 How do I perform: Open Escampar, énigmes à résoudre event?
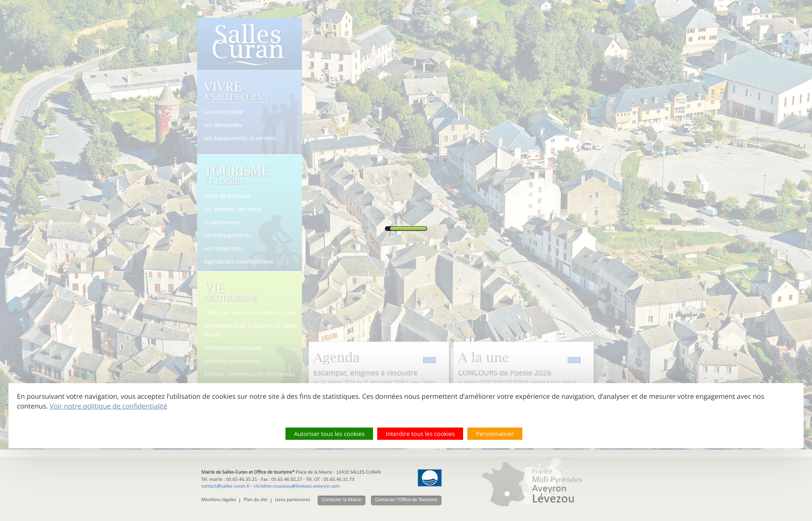coord(365,373)
